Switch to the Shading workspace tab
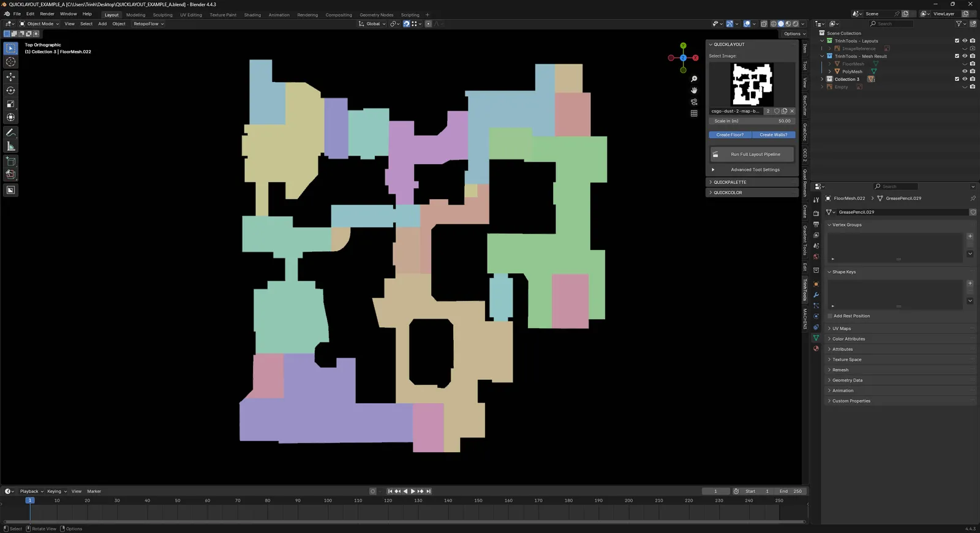 click(x=252, y=15)
